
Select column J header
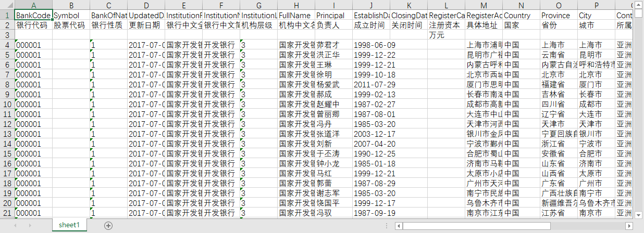[371, 6]
